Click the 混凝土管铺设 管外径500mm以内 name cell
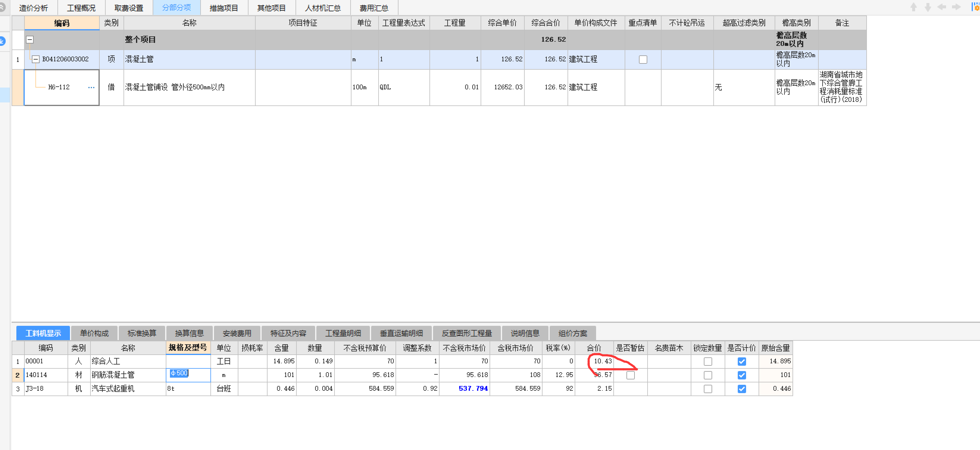The image size is (980, 450). pos(189,87)
